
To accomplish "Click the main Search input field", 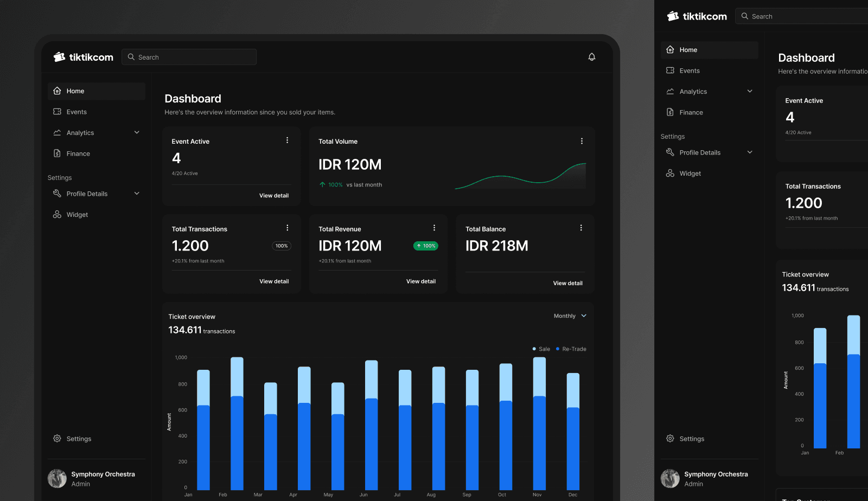I will [189, 57].
